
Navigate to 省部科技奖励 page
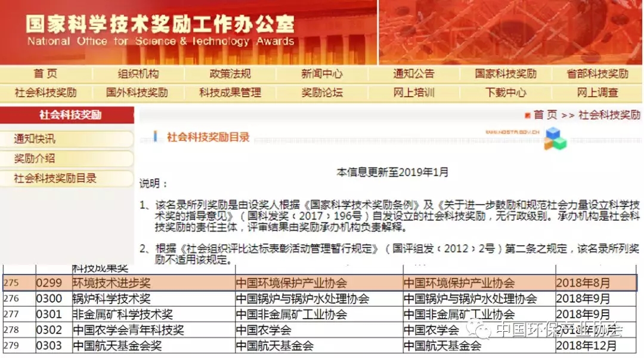597,74
